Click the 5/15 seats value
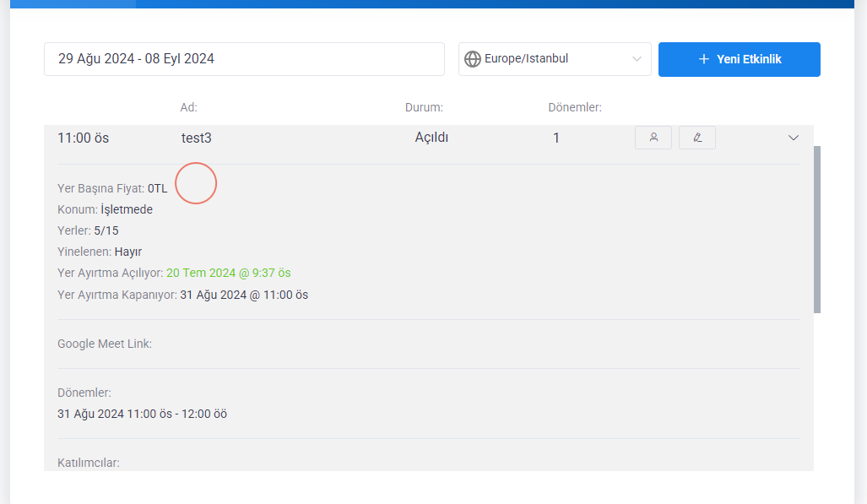 click(x=106, y=230)
